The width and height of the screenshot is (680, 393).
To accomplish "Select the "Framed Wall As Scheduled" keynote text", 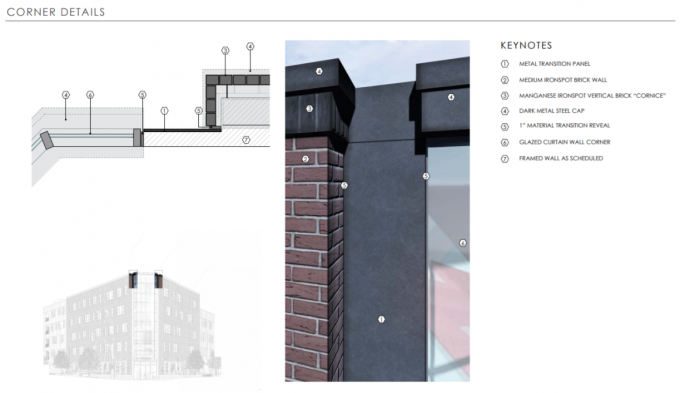I will (x=561, y=159).
